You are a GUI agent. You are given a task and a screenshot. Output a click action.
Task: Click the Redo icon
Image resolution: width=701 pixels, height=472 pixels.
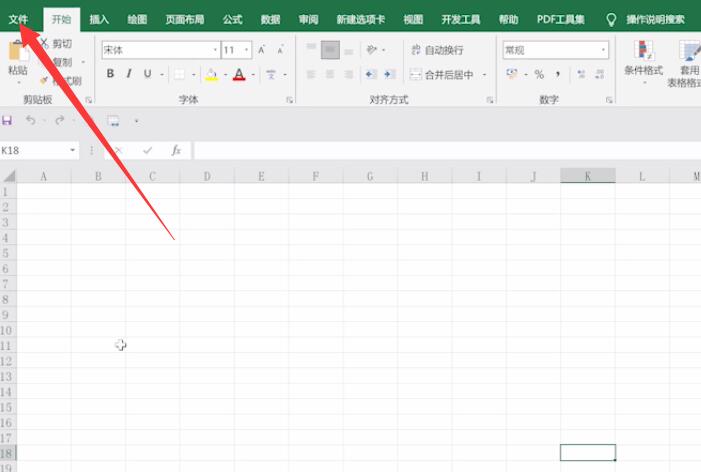coord(59,120)
